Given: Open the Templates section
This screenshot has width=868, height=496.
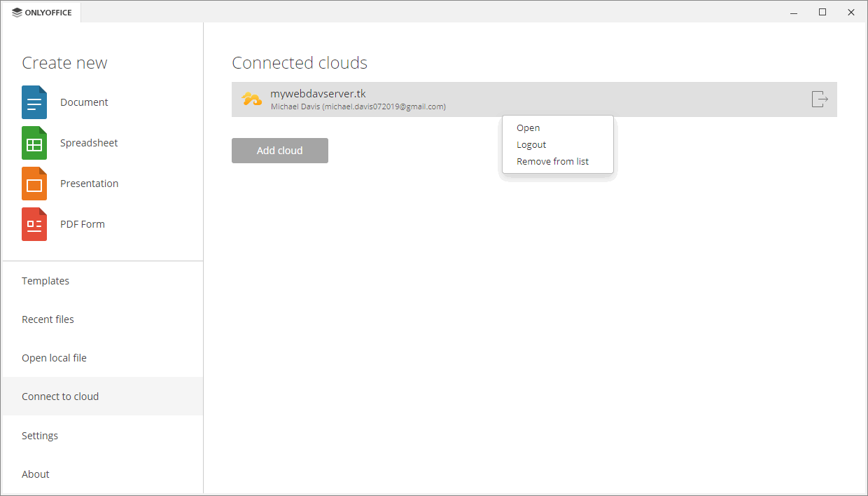Looking at the screenshot, I should tap(45, 281).
